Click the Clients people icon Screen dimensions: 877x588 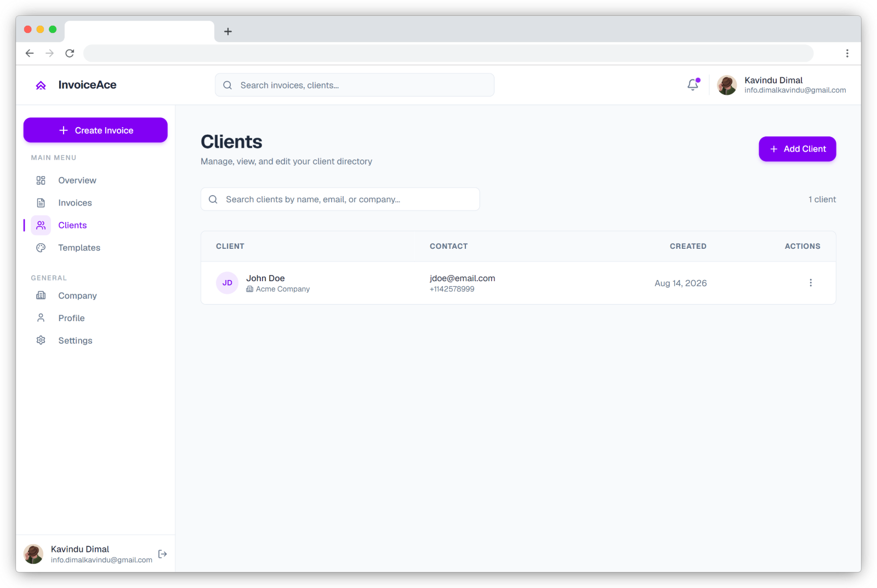41,225
